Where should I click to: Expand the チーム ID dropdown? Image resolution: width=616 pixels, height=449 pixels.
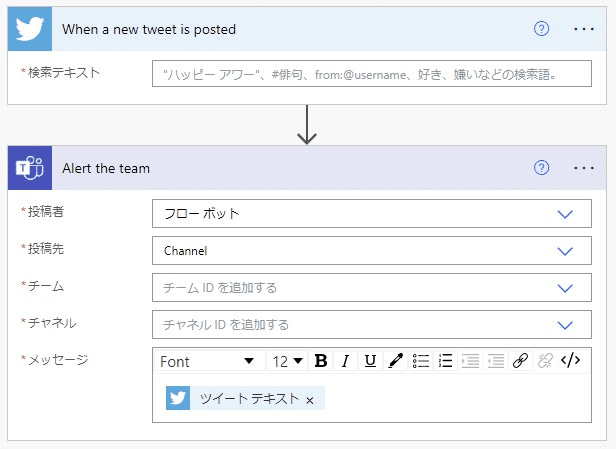pos(372,288)
